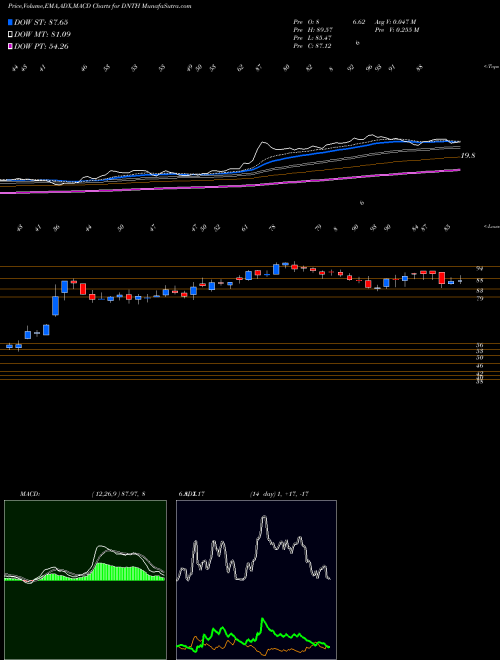Click the '<-Lows' label at the right edge
The width and height of the screenshot is (500, 660).
click(x=491, y=226)
